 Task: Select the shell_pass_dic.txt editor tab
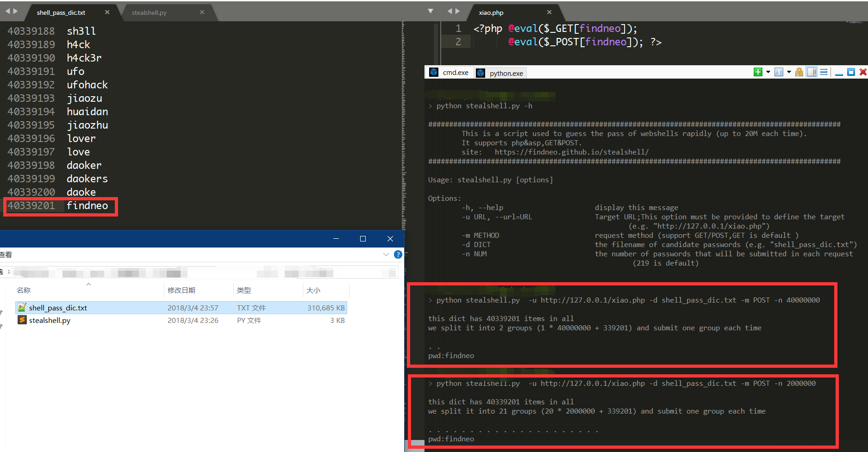tap(61, 12)
